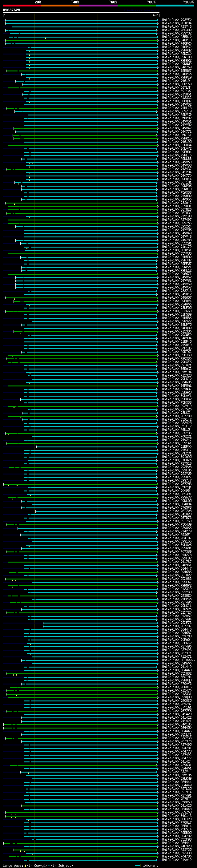Select hit label UniRef100_P06671
The width and height of the screenshot is (197, 868).
point(176,274)
